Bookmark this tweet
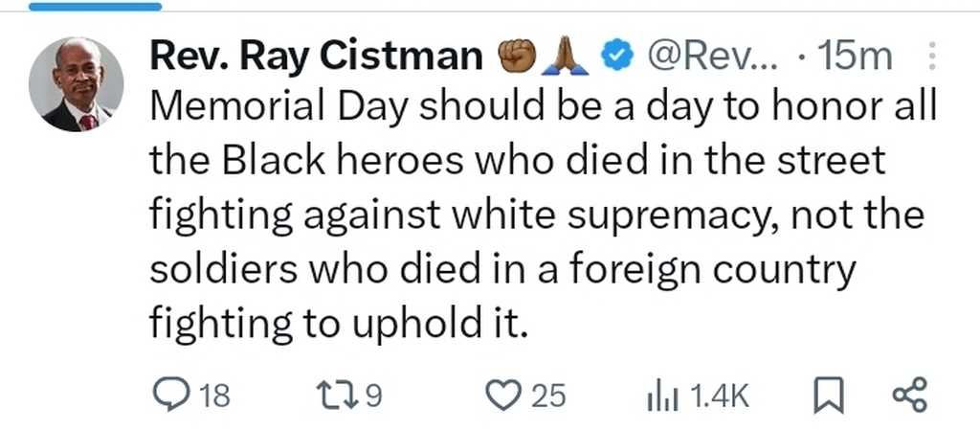980x430 pixels. [x=826, y=396]
